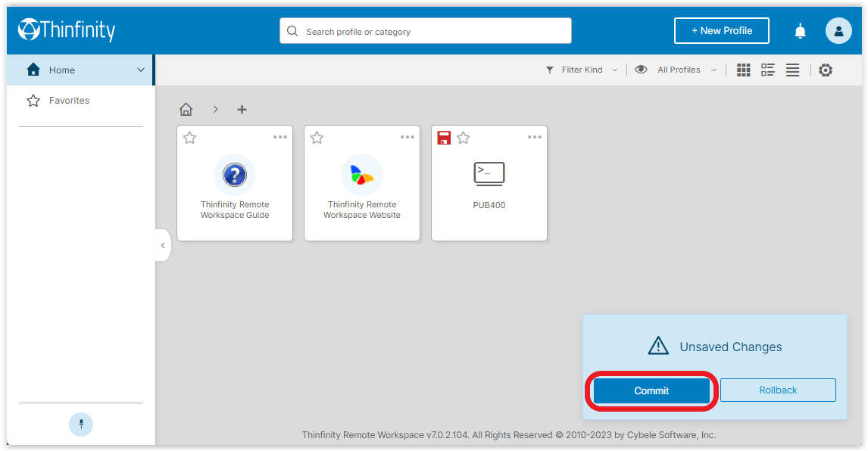Create a profile with + New Profile
Image resolution: width=868 pixels, height=451 pixels.
[721, 30]
